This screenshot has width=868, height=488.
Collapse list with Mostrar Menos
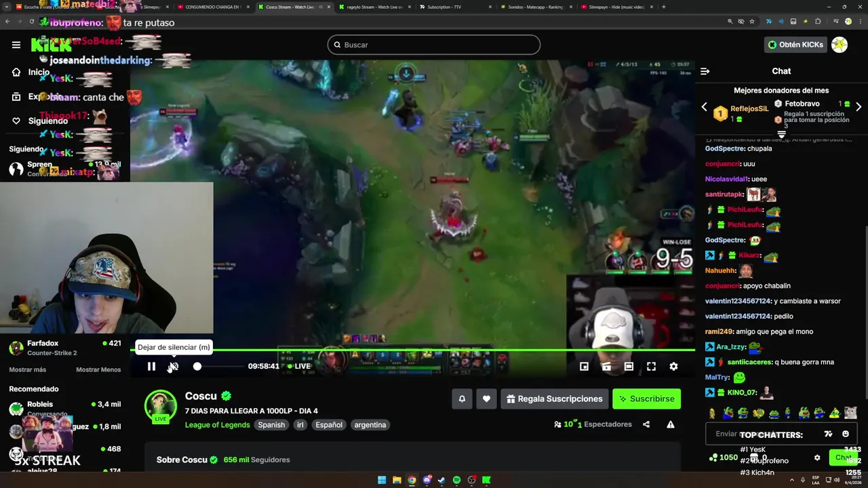(98, 369)
